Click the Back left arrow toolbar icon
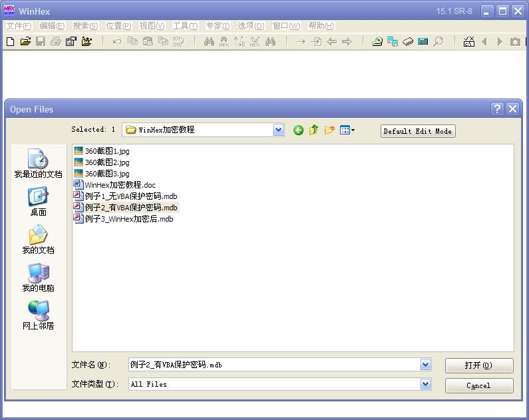This screenshot has width=529, height=420. 331,41
